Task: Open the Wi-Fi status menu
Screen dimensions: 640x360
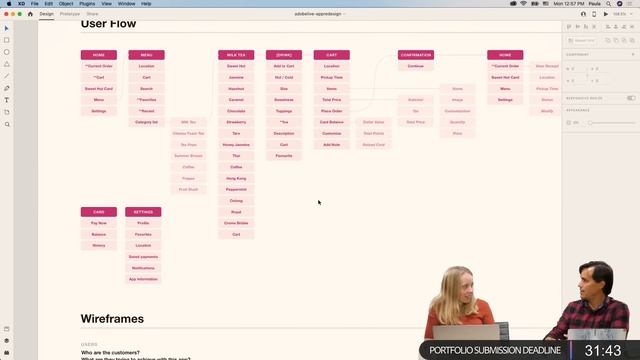Action: pyautogui.click(x=524, y=4)
